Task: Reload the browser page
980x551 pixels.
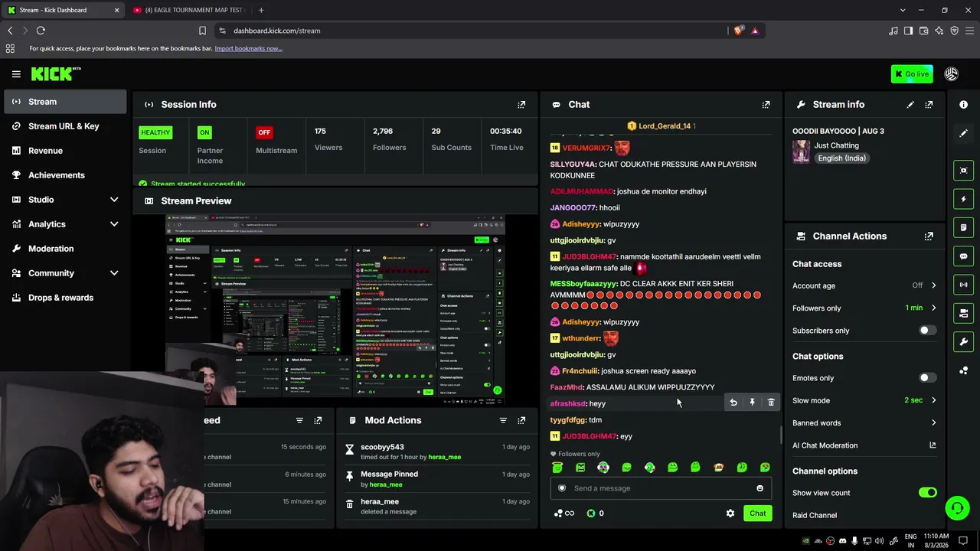Action: 41,31
